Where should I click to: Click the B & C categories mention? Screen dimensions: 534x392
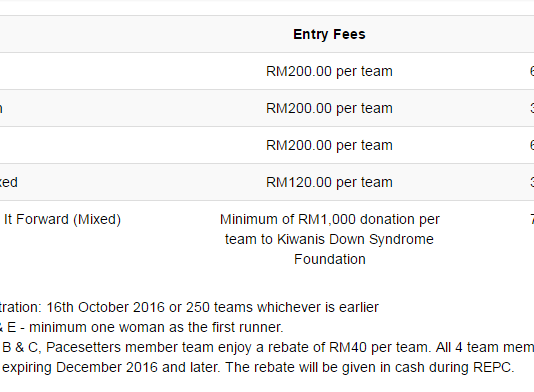20,347
